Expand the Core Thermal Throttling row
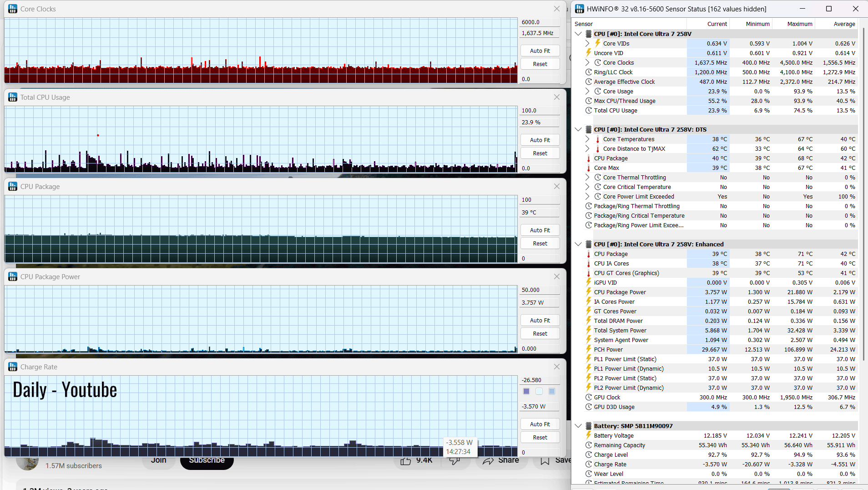 (587, 177)
